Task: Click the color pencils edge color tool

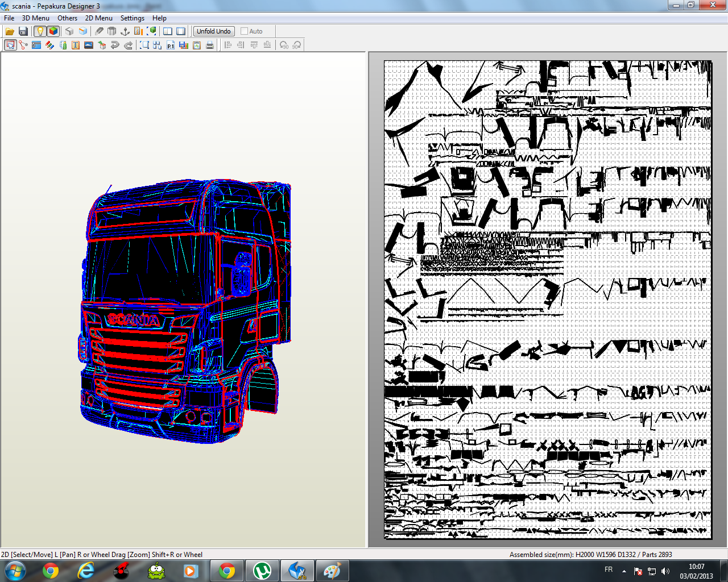Action: click(49, 45)
